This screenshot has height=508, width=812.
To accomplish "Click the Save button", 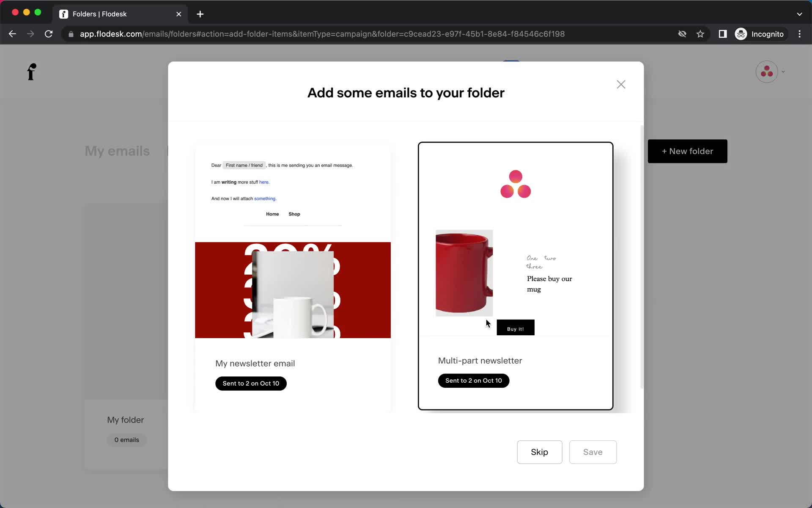I will 592,452.
